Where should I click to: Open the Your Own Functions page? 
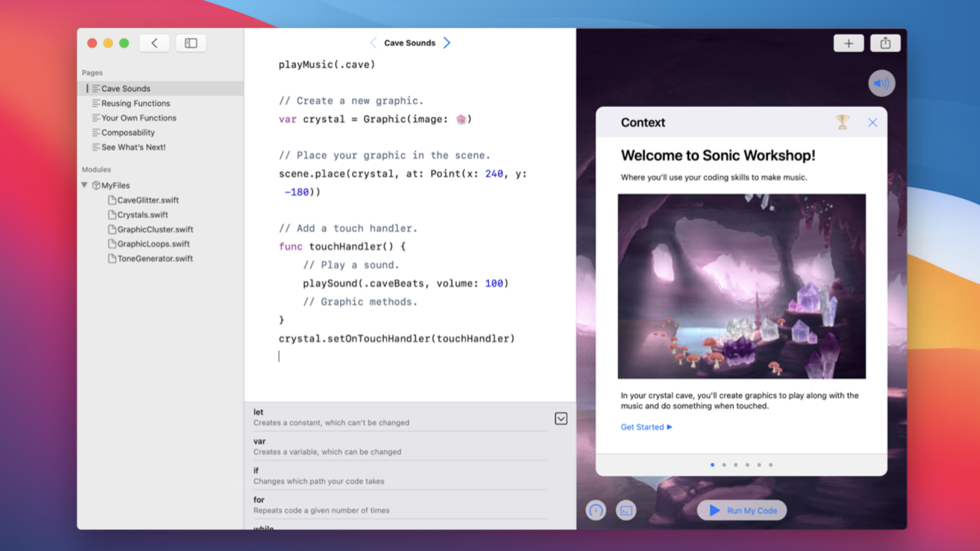[x=160, y=118]
